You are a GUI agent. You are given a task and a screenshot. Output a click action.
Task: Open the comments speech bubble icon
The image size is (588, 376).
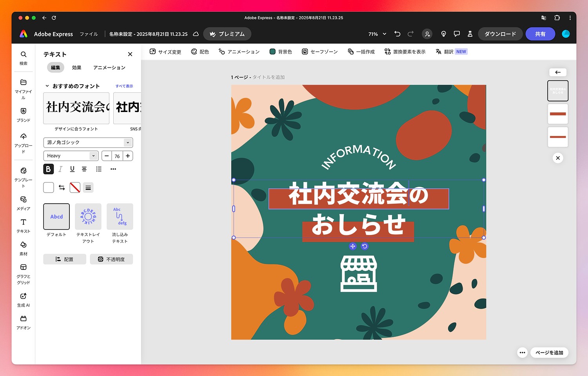coord(457,34)
